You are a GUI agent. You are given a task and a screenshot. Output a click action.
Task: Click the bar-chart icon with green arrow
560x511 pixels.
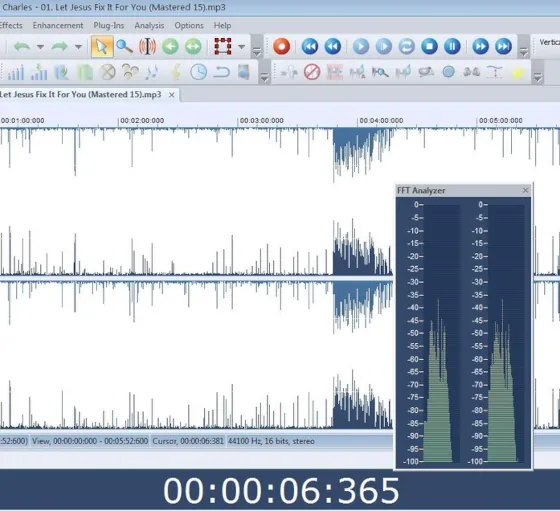pyautogui.click(x=39, y=72)
